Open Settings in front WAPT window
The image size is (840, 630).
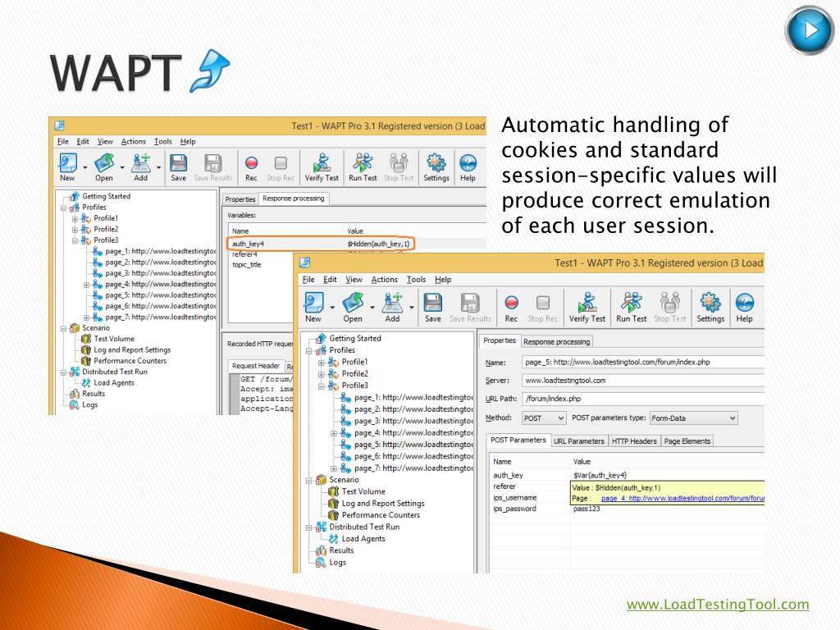[x=710, y=307]
